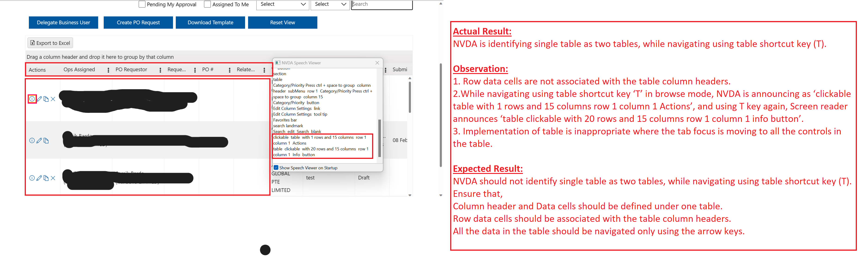The height and width of the screenshot is (278, 868).
Task: Click the info icon in third row
Action: [32, 178]
